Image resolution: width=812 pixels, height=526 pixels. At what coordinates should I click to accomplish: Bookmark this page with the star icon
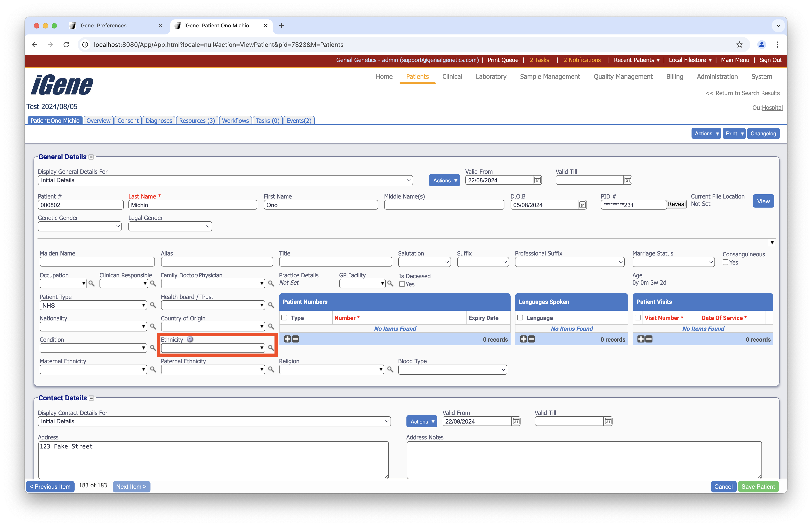(739, 45)
